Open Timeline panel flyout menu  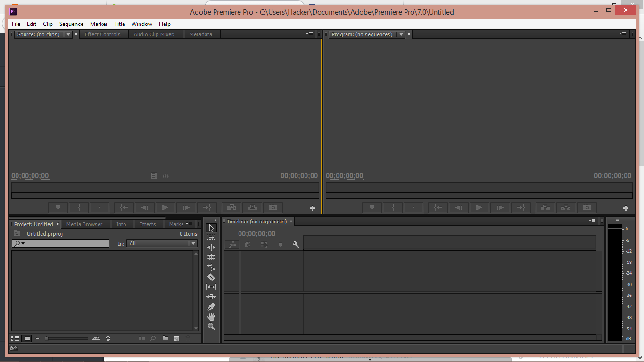tap(592, 221)
